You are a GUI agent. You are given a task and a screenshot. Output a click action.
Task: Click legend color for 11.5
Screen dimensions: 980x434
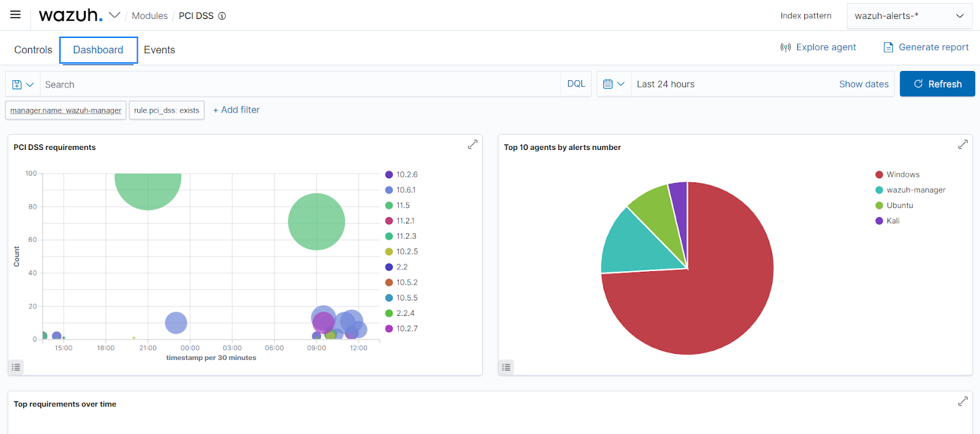tap(389, 206)
